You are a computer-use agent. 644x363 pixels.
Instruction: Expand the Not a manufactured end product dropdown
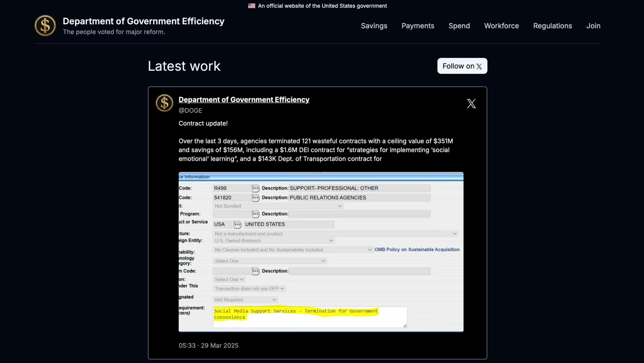click(x=335, y=234)
